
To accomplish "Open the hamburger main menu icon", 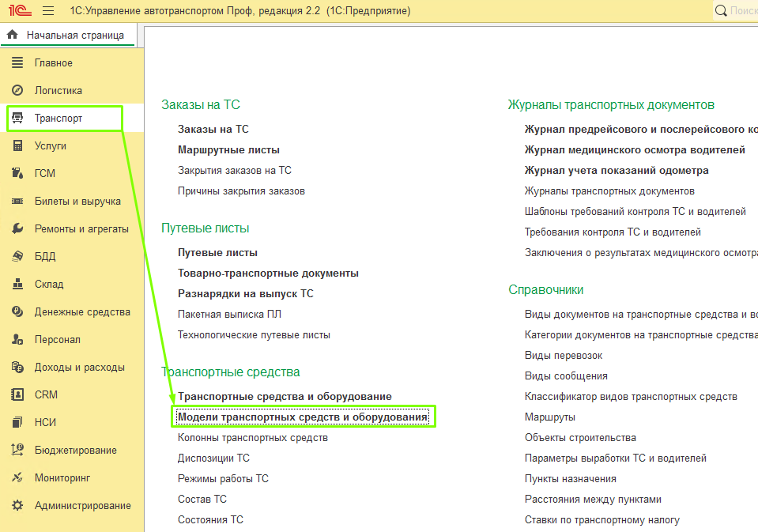I will tap(48, 11).
